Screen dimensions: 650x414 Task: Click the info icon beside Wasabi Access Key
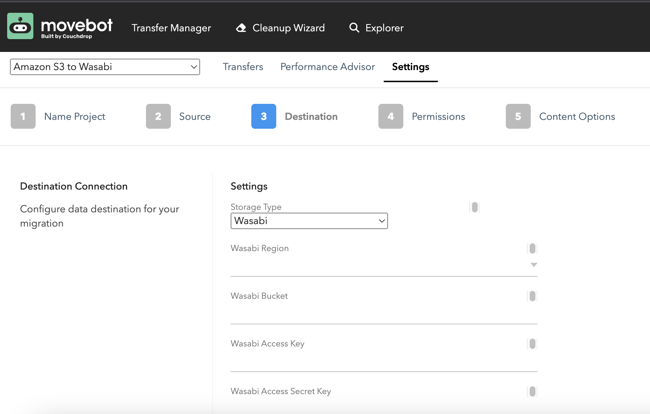click(x=532, y=344)
